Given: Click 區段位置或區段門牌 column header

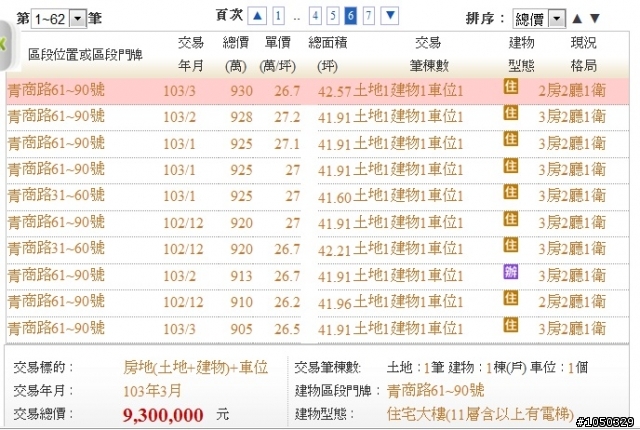Looking at the screenshot, I should pyautogui.click(x=85, y=54).
